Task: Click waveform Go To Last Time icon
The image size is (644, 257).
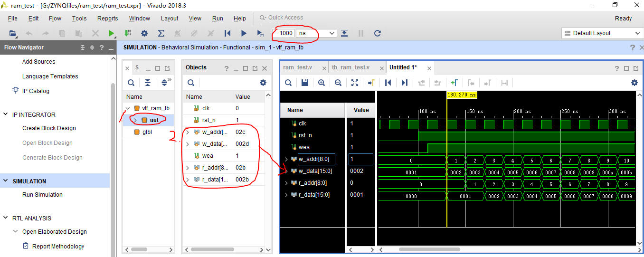Action: pos(405,83)
